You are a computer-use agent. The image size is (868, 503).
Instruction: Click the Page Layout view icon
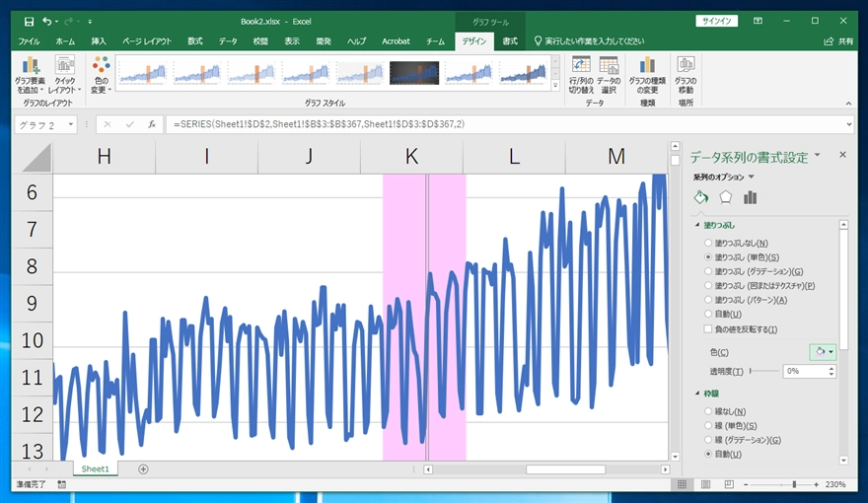click(706, 484)
